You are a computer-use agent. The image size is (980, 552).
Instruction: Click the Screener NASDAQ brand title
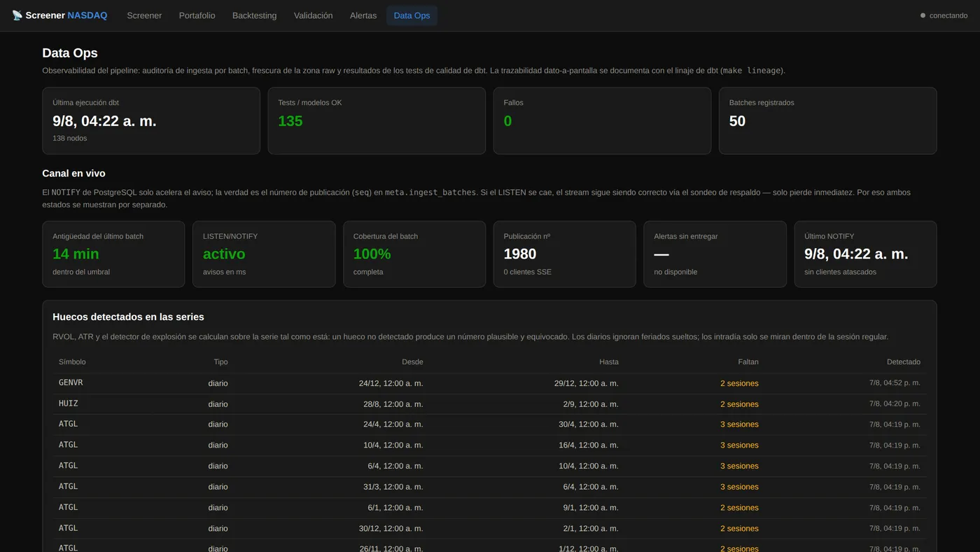click(66, 15)
